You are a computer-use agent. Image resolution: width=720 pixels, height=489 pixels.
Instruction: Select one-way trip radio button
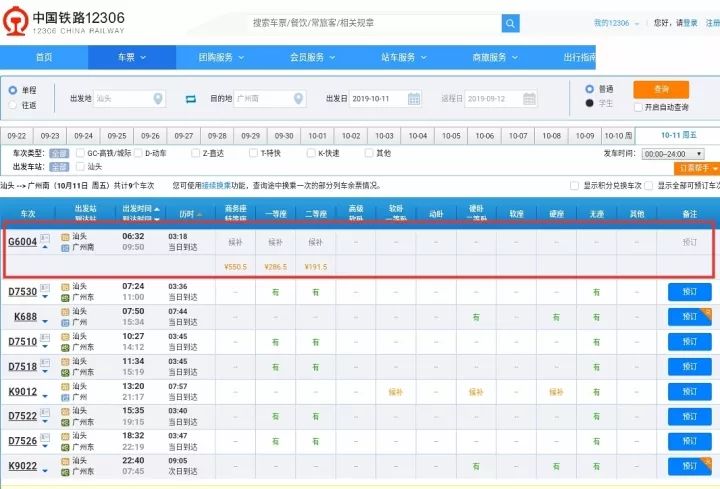[13, 90]
